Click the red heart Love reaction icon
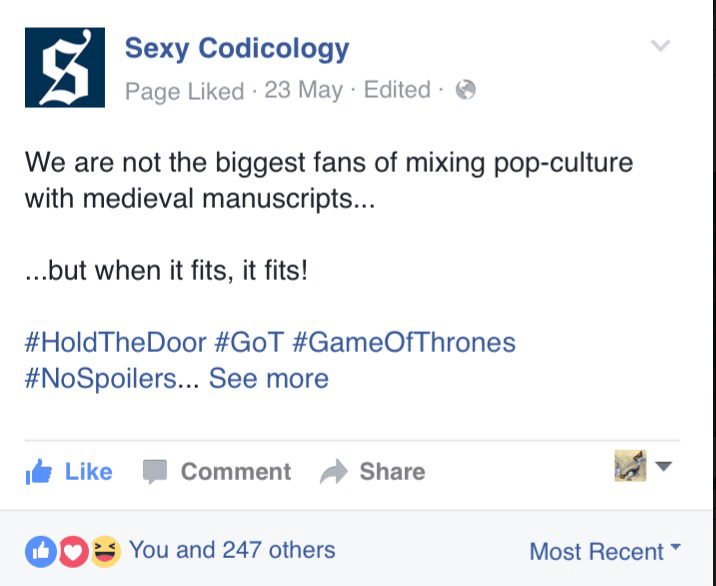 [x=72, y=551]
